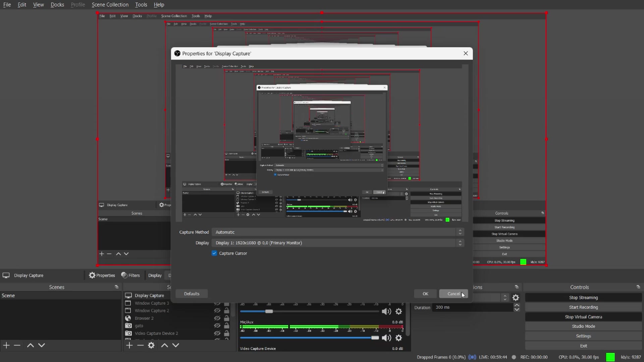Click Exit in the main window's controls
Image resolution: width=644 pixels, height=362 pixels.
tap(583, 346)
